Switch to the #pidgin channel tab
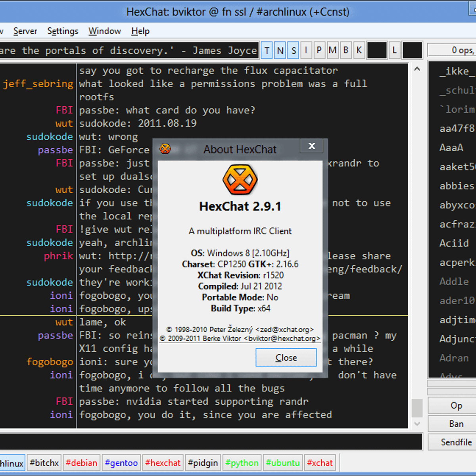The height and width of the screenshot is (476, 476). tap(203, 463)
